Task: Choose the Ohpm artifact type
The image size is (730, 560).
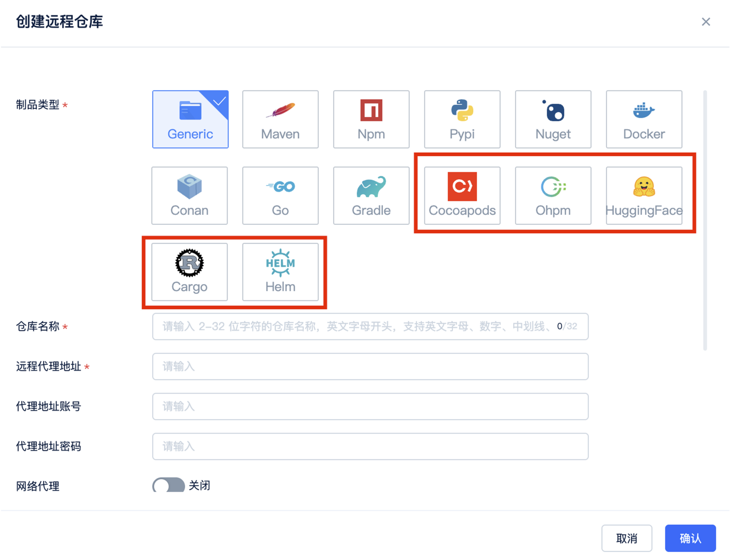Action: (x=553, y=195)
